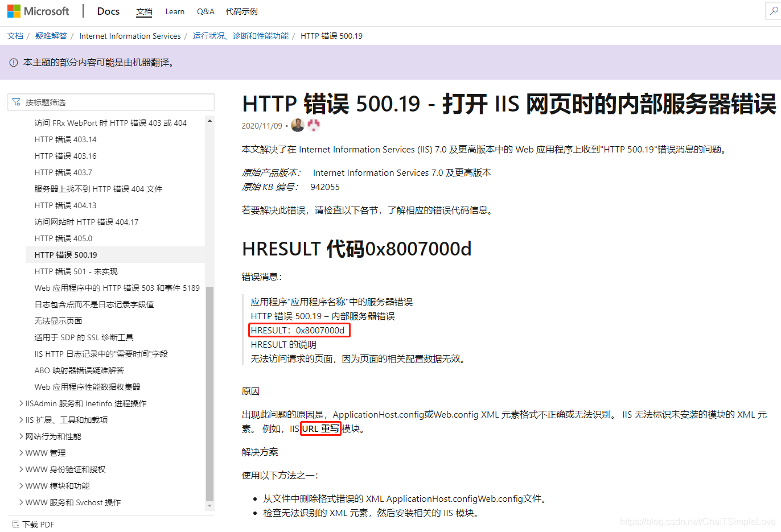Image resolution: width=781 pixels, height=532 pixels.
Task: Open HTTP 错误 503 和事件 5189 article
Action: pos(117,288)
